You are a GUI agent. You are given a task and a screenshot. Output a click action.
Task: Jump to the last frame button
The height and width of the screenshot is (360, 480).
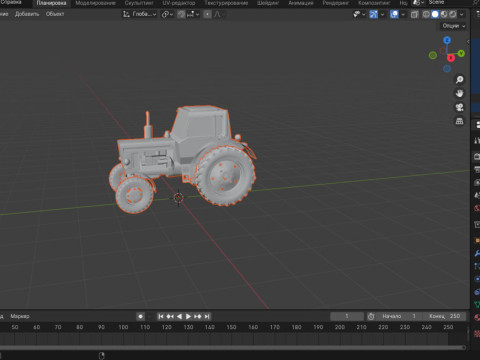pyautogui.click(x=207, y=316)
